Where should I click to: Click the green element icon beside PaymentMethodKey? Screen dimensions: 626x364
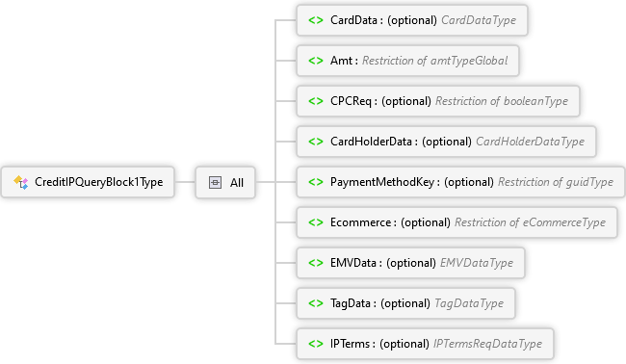pos(315,182)
